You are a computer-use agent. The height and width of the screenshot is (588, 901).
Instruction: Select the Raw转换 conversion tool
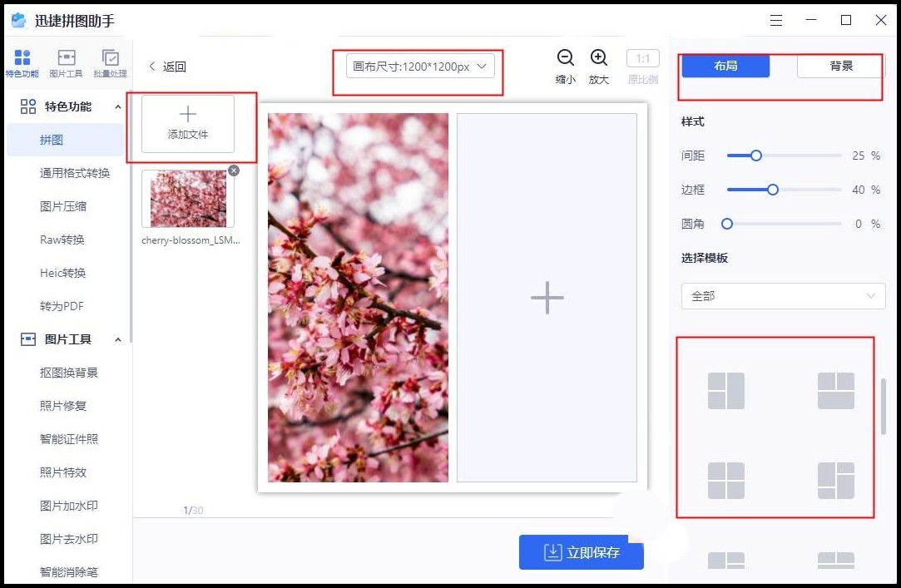pyautogui.click(x=63, y=240)
